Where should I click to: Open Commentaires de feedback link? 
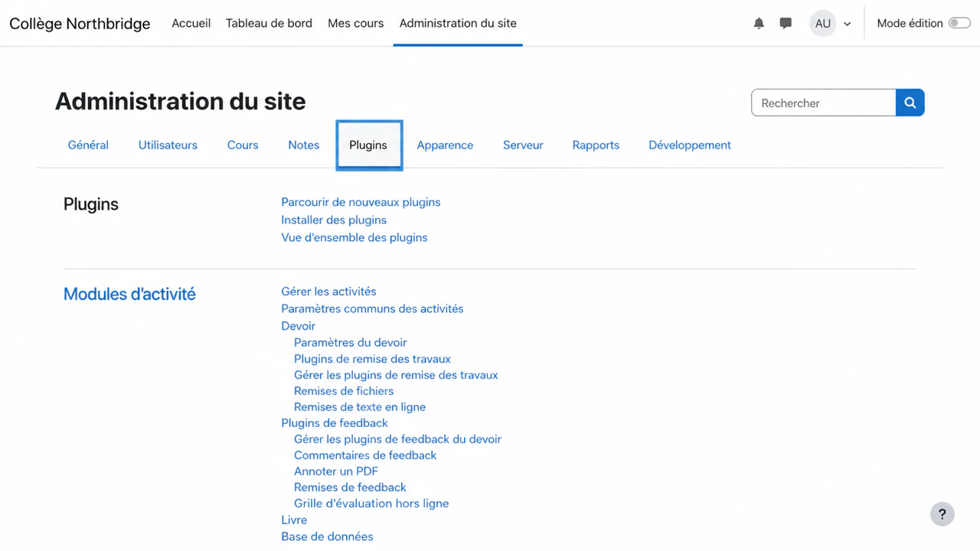pyautogui.click(x=365, y=455)
